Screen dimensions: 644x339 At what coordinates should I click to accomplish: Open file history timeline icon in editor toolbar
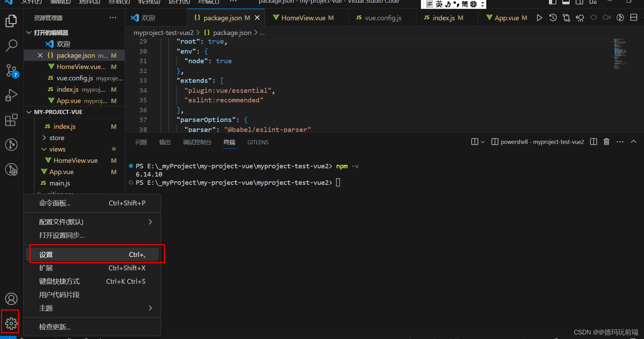point(553,18)
